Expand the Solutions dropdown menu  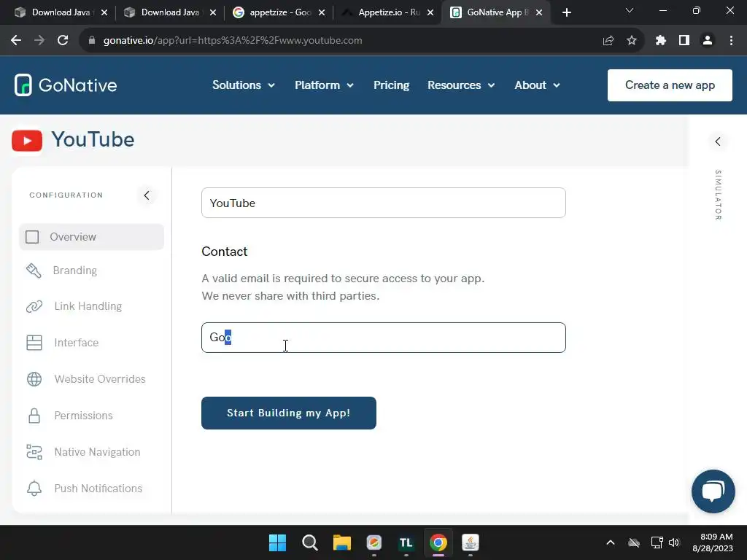click(244, 85)
